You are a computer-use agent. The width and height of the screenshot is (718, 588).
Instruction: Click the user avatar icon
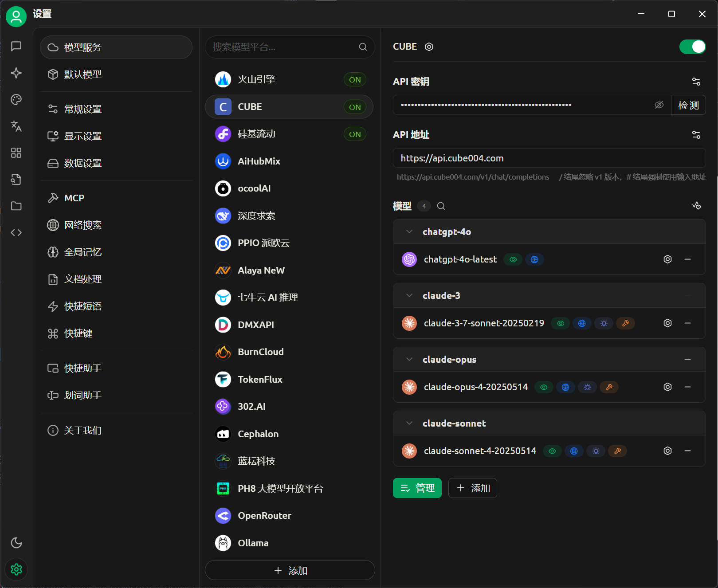tap(16, 17)
